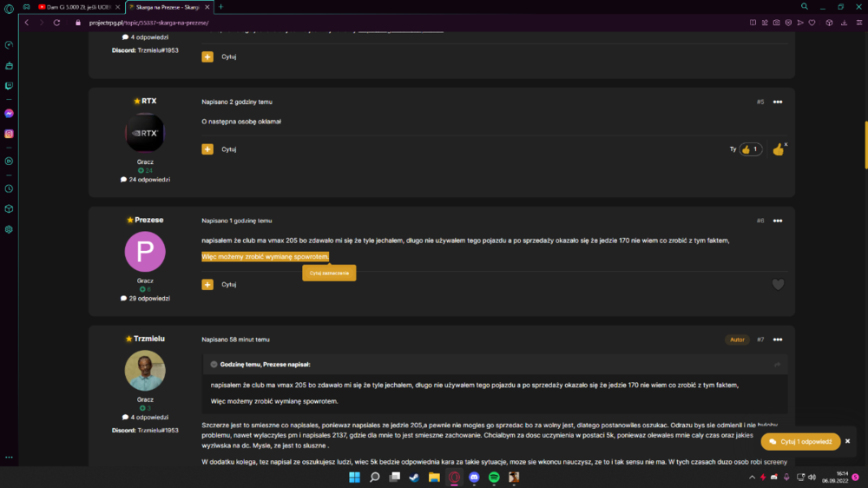Click Cytuj under the topmost post
Image resolution: width=868 pixels, height=488 pixels.
point(228,56)
